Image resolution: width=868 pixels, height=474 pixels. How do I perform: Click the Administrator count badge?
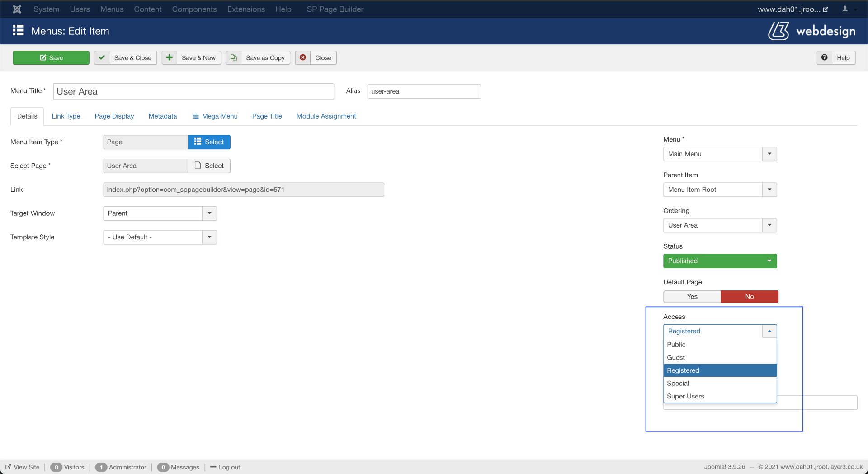tap(101, 467)
